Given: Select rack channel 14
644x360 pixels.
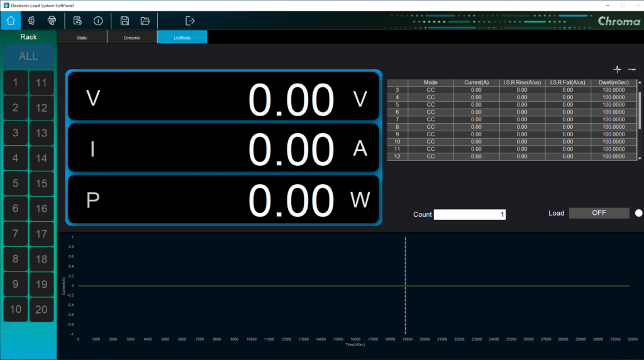Looking at the screenshot, I should (x=41, y=158).
